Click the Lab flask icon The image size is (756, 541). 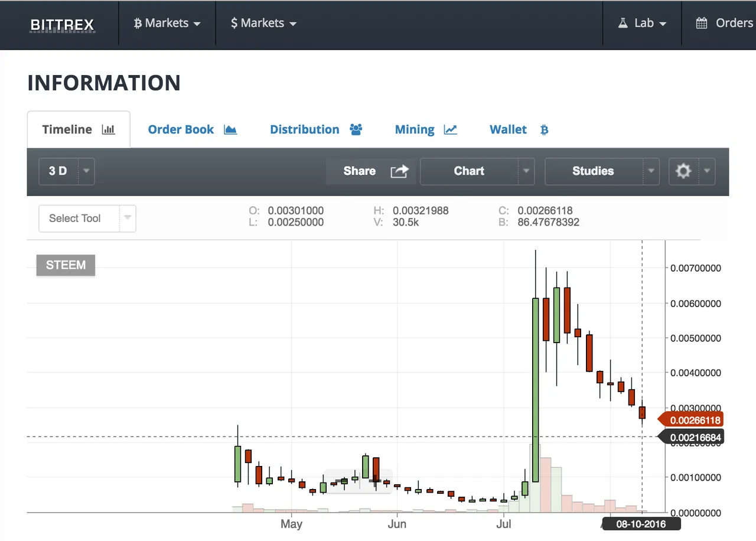click(x=623, y=23)
